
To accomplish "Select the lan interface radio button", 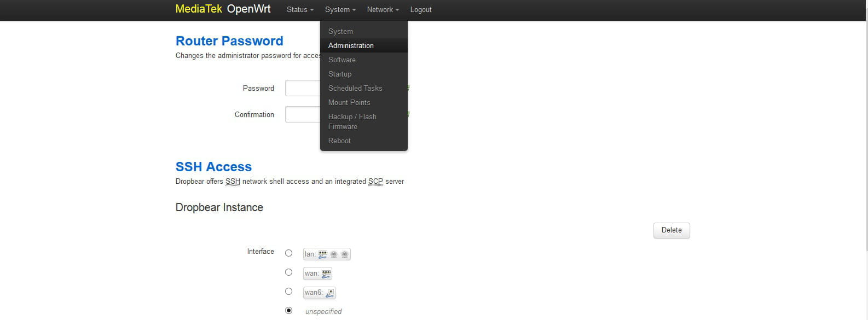I will click(288, 253).
